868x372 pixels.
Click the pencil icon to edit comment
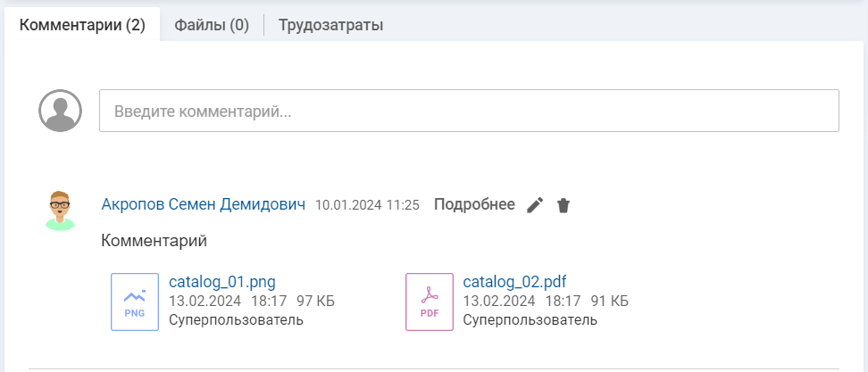[535, 205]
